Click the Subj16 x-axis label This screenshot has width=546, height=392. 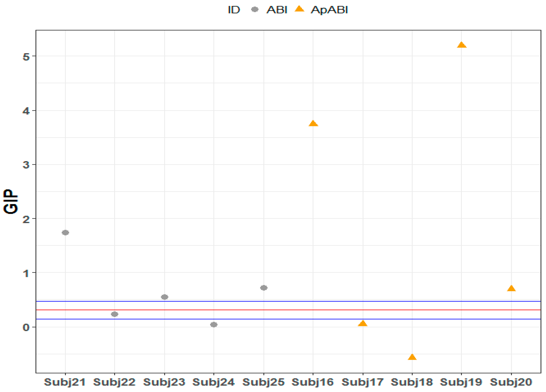[x=313, y=382]
